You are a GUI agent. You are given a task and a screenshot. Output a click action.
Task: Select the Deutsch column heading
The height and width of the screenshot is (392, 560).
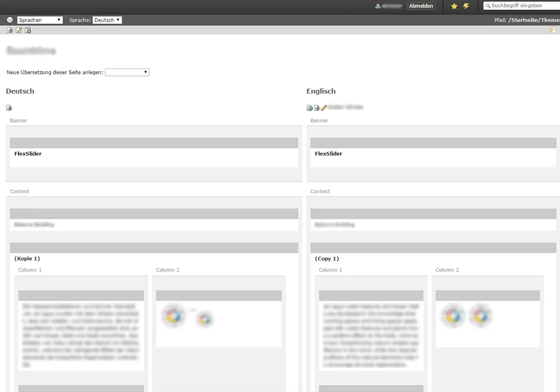20,91
